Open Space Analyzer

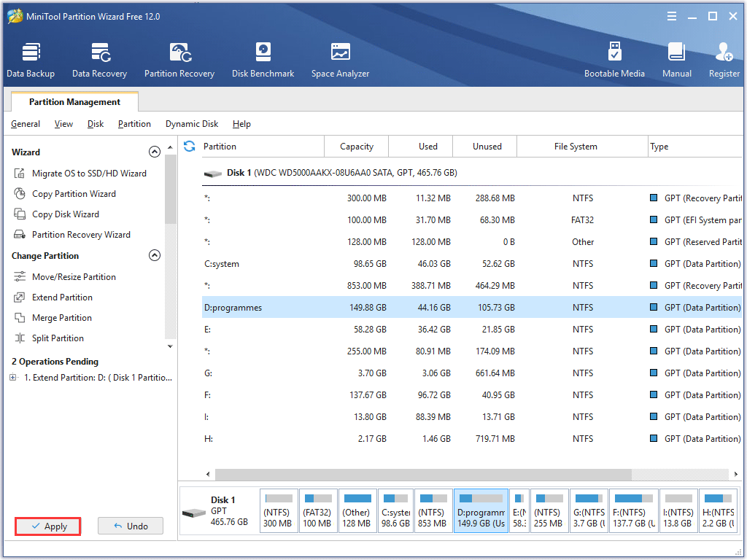(x=340, y=61)
